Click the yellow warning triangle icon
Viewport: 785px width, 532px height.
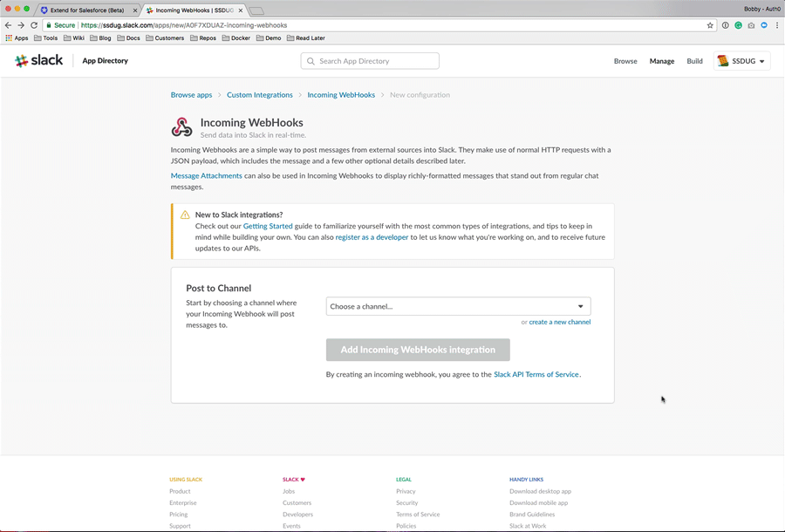185,215
